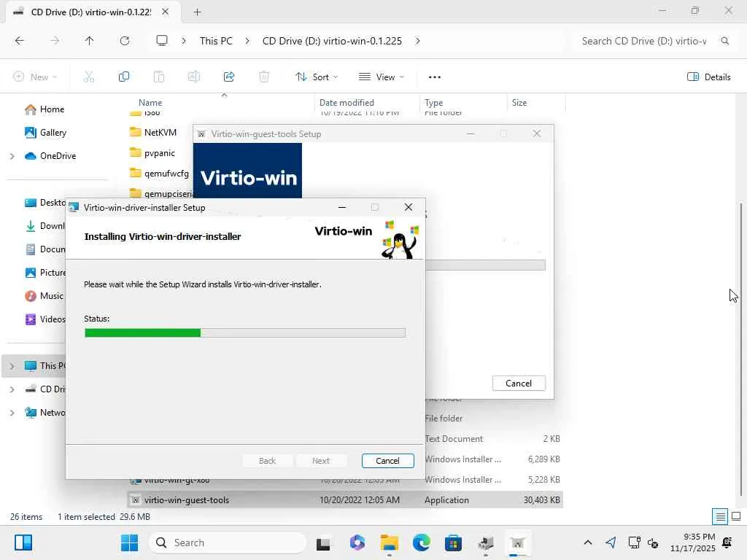Select the NetKVM folder
This screenshot has width=747, height=560.
pyautogui.click(x=153, y=133)
